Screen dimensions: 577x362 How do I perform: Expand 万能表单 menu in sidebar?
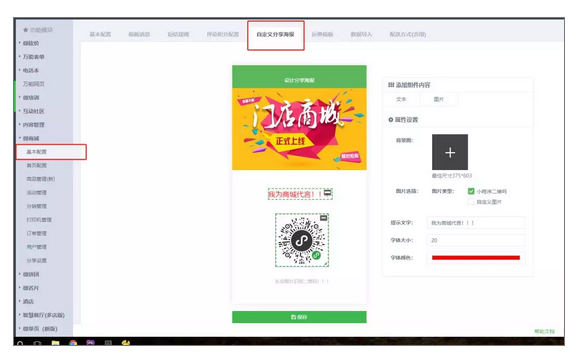(33, 57)
